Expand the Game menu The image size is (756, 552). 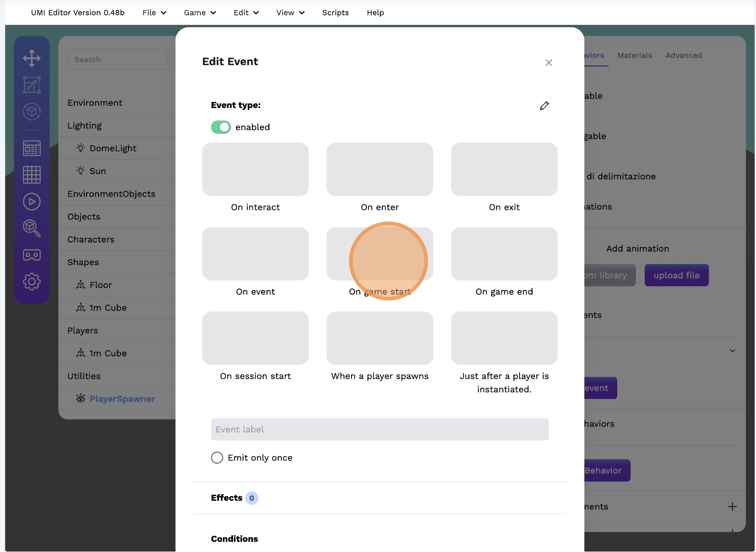coord(200,13)
